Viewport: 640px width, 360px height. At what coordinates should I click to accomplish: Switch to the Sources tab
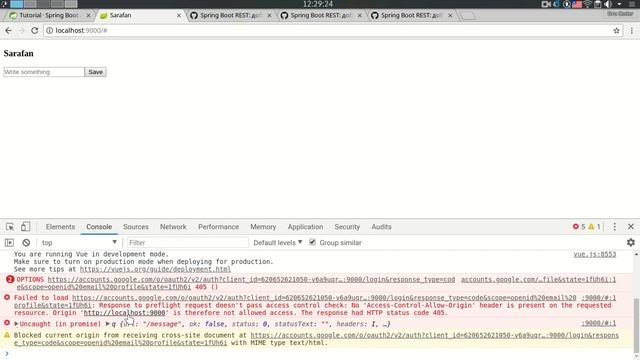[136, 227]
